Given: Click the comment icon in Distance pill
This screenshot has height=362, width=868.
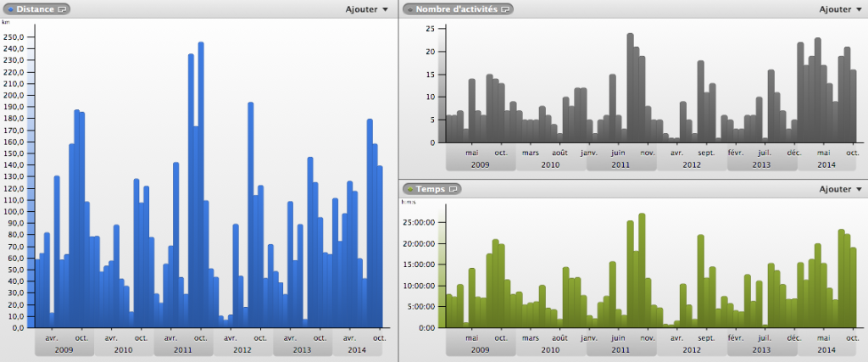Looking at the screenshot, I should [x=63, y=9].
